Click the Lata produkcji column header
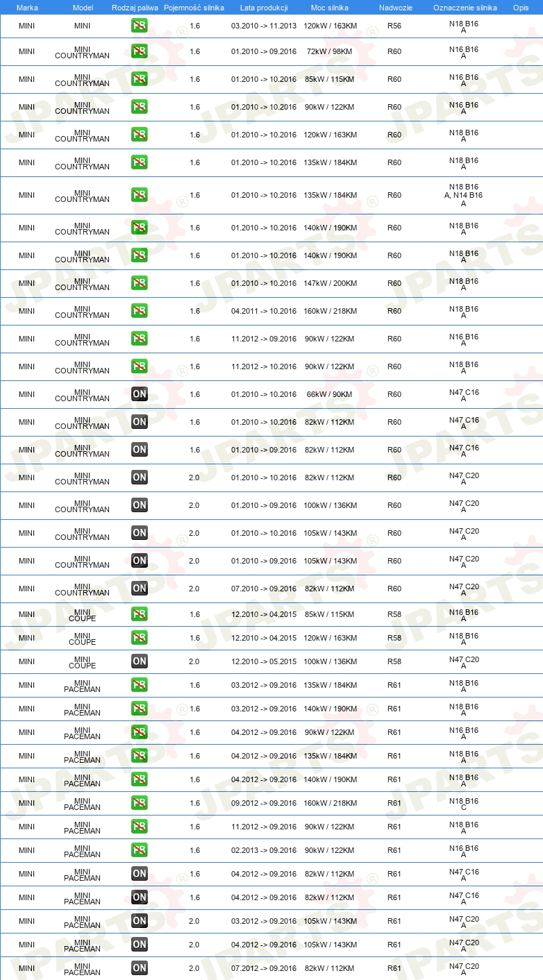 [264, 7]
